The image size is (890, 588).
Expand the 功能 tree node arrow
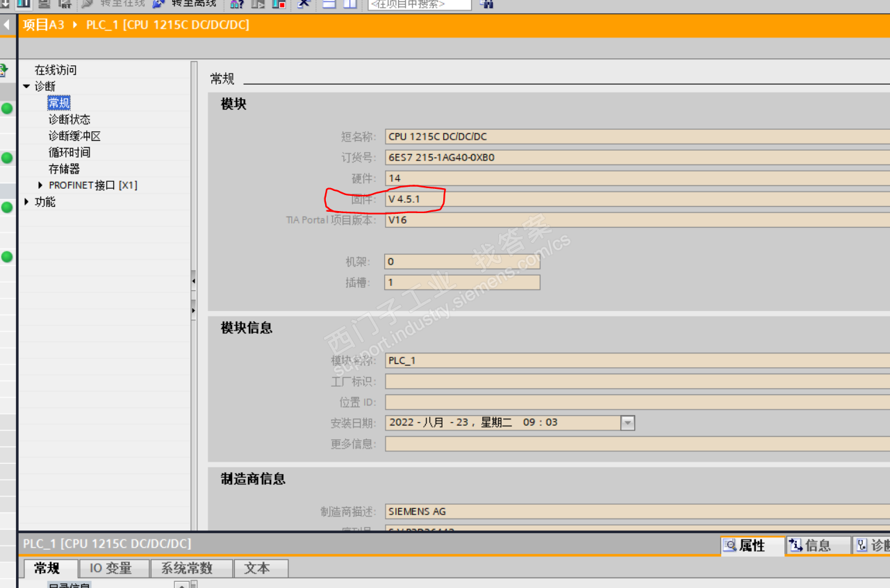(x=26, y=202)
